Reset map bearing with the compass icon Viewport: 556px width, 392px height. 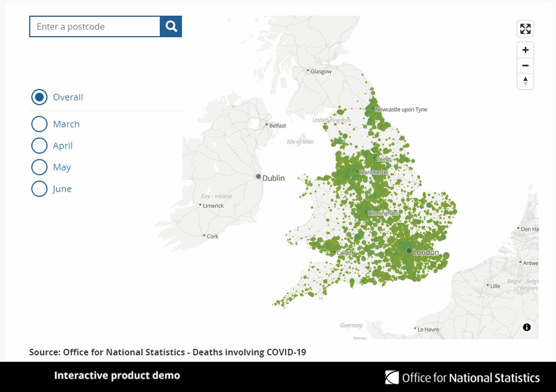525,81
